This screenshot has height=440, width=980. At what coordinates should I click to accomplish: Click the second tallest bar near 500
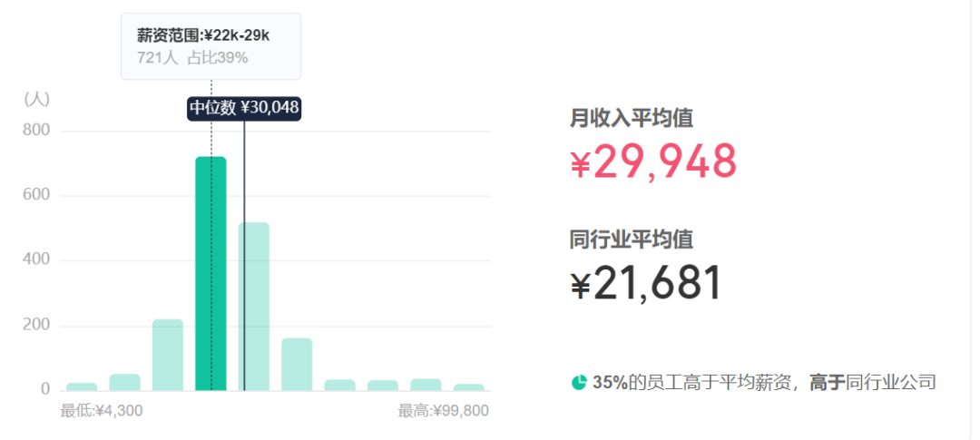point(254,307)
